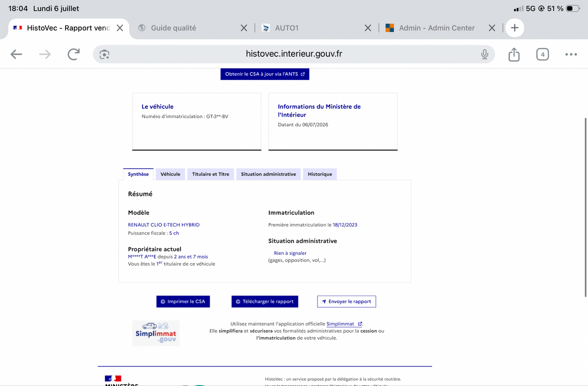Open the tab overview showing 4 tabs
This screenshot has height=386, width=588.
point(542,54)
